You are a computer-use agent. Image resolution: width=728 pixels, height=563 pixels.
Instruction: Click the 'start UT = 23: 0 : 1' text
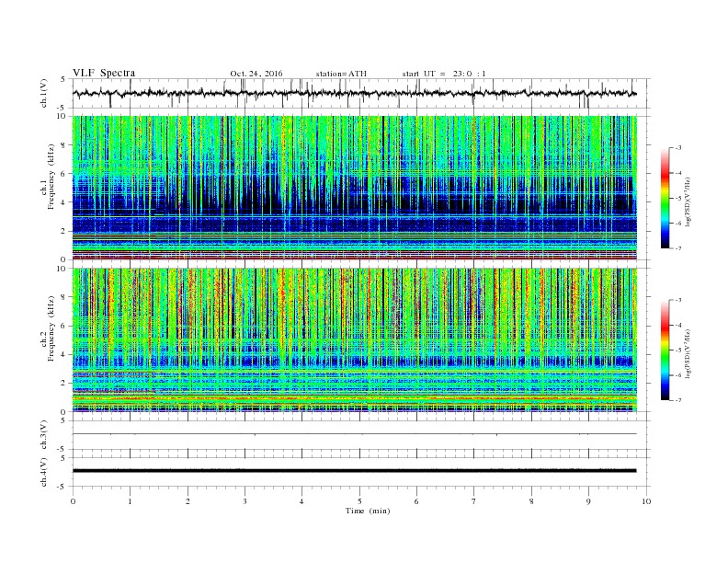point(444,74)
